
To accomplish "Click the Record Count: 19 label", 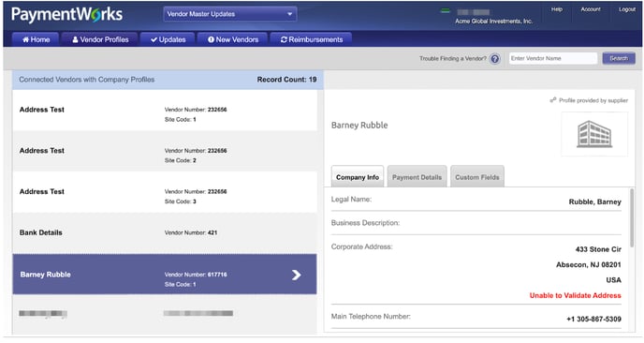I will (286, 80).
